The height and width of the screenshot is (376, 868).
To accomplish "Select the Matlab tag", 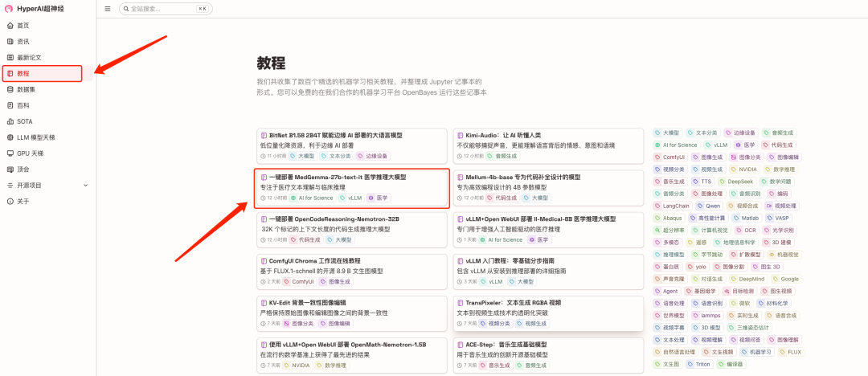I will (x=746, y=219).
